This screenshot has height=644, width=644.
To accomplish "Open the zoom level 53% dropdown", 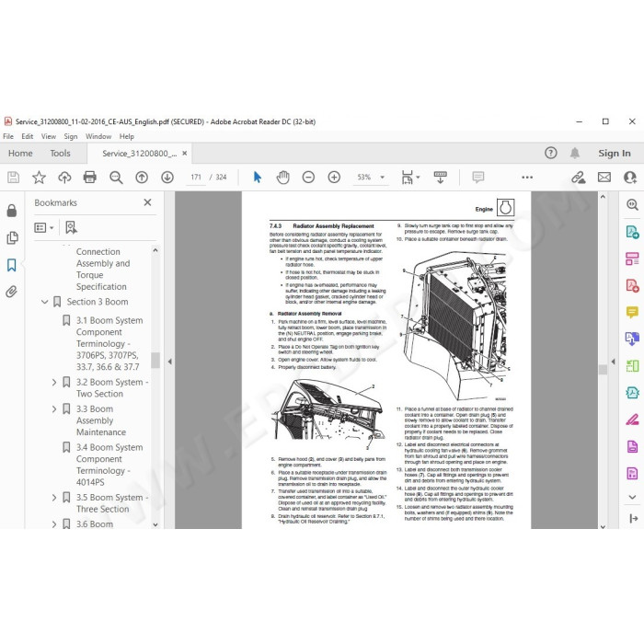I will (383, 178).
